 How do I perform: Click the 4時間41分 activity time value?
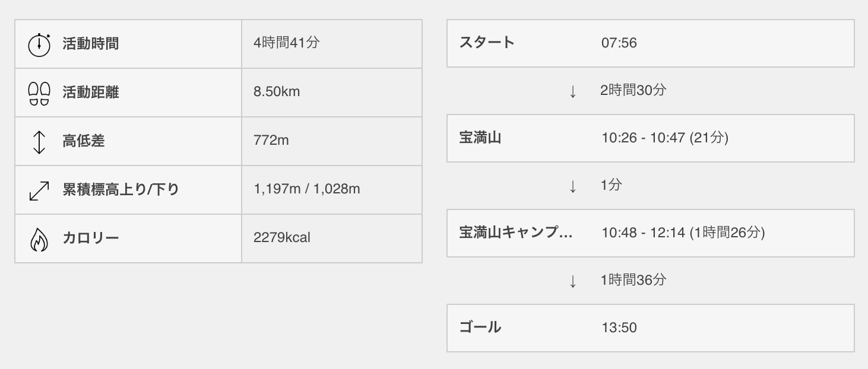(287, 43)
